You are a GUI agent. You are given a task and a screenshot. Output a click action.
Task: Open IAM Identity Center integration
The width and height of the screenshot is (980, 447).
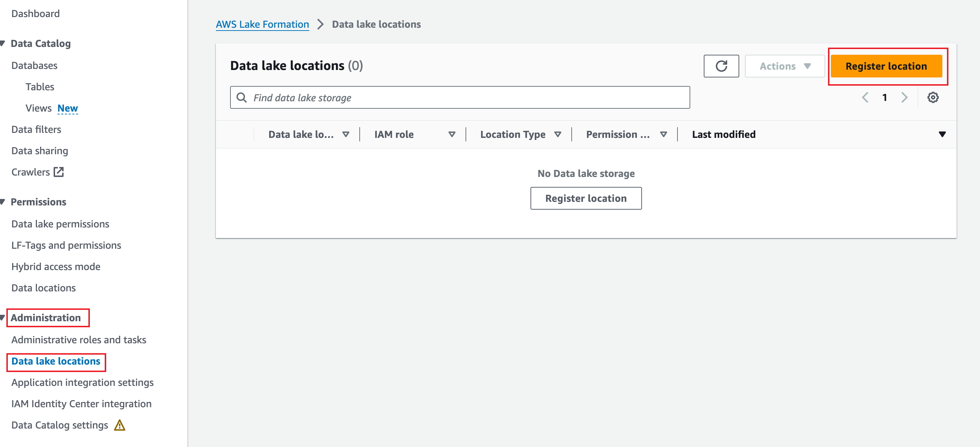pos(81,404)
